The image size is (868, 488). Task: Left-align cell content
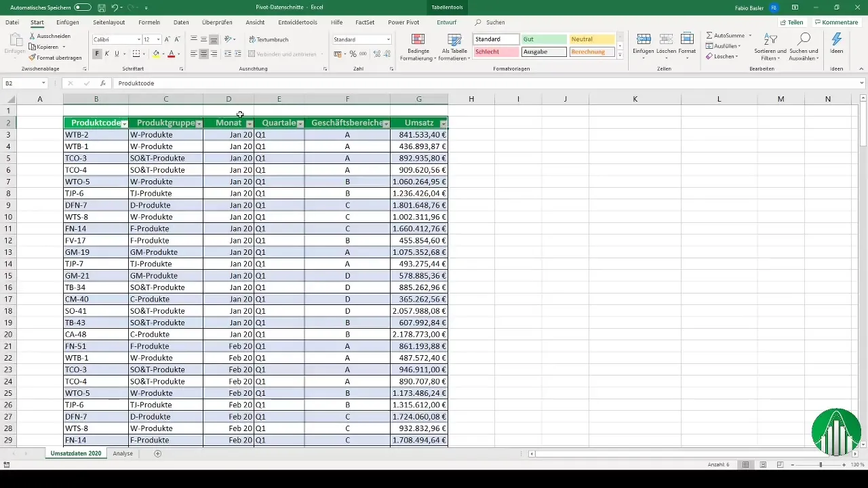coord(194,54)
